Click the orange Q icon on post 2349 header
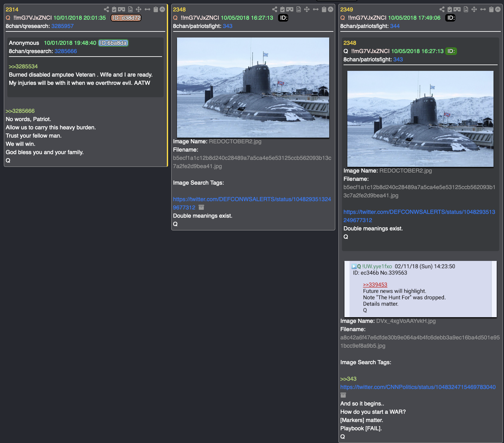The image size is (504, 443). coord(343,18)
